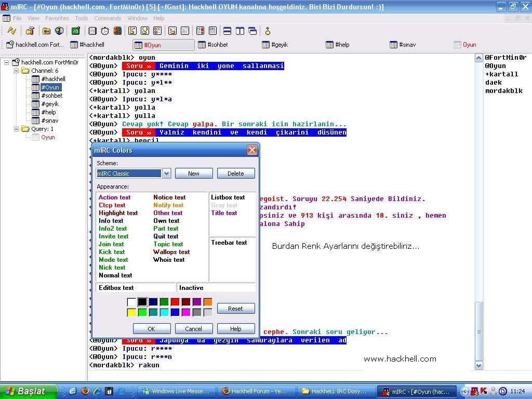Open the View menu
The height and width of the screenshot is (399, 532).
33,18
